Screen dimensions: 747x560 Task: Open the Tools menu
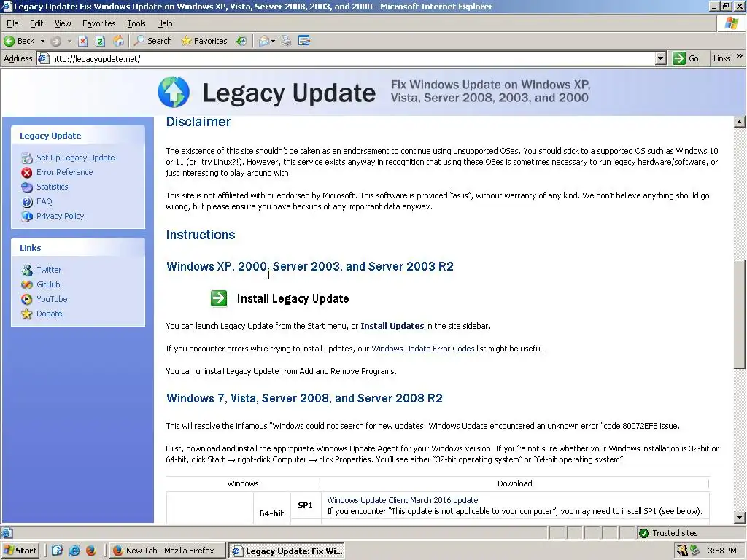tap(136, 23)
